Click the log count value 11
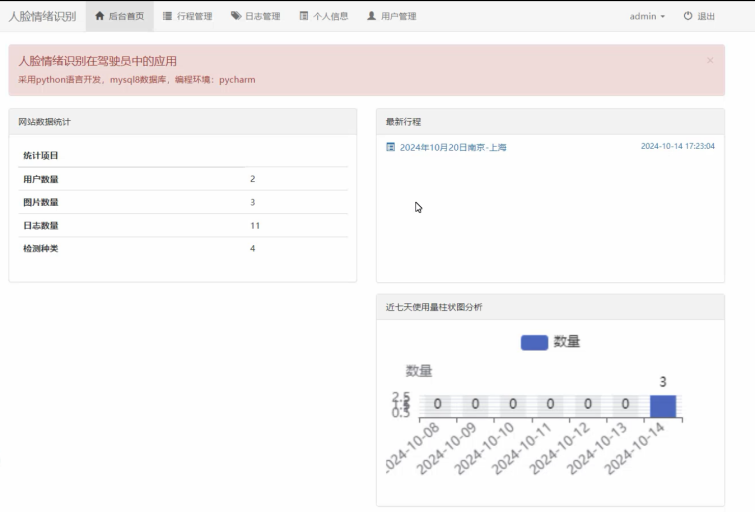Screen dimensions: 755x513 click(x=255, y=225)
